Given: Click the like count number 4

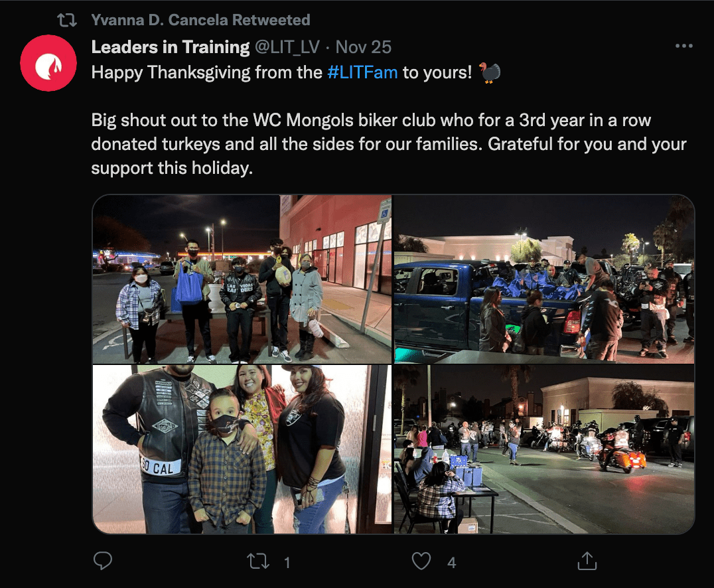Looking at the screenshot, I should click(x=451, y=563).
